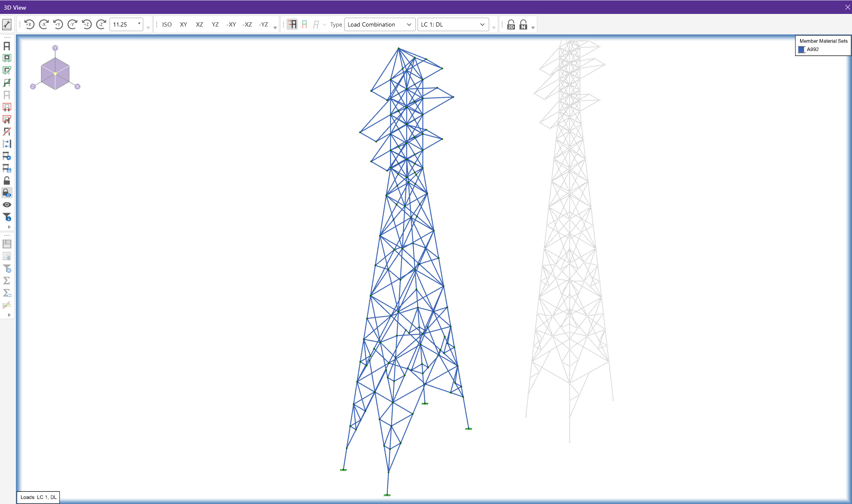Viewport: 852px width, 504px height.
Task: Click the spreadsheet view icon
Action: [7, 244]
